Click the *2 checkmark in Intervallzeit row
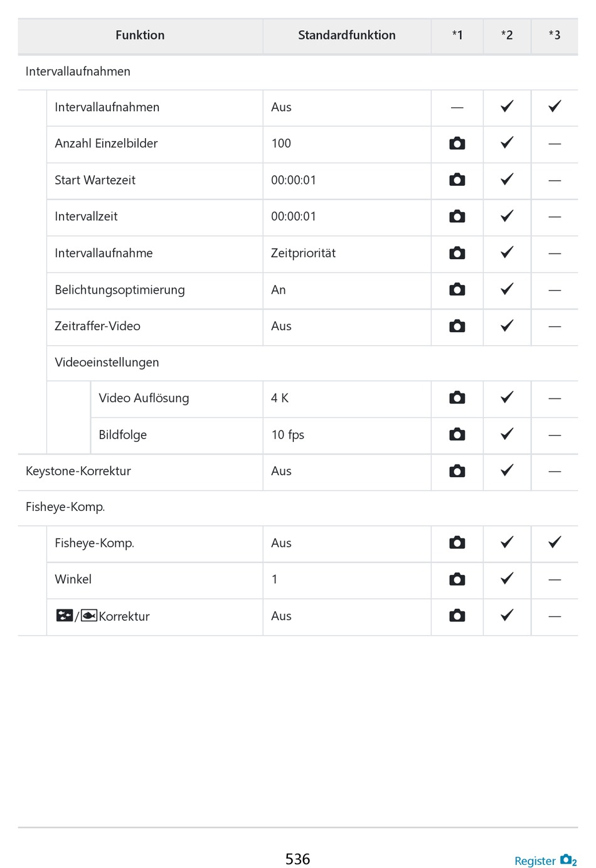Image resolution: width=596 pixels, height=868 pixels. (507, 216)
